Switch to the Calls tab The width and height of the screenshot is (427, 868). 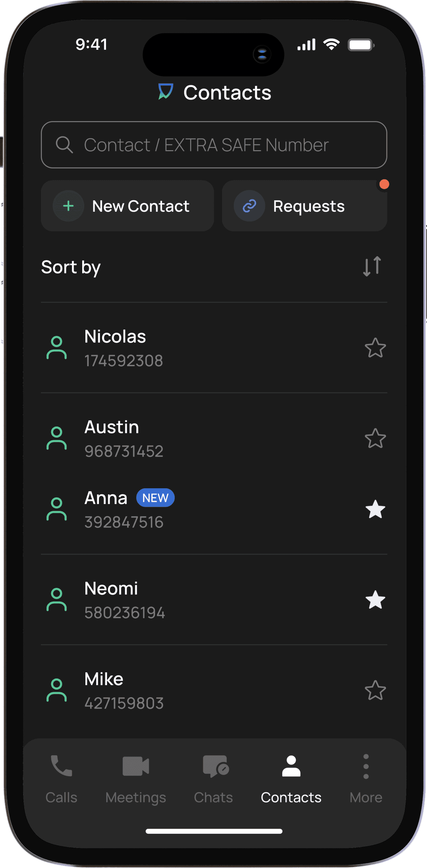(61, 779)
